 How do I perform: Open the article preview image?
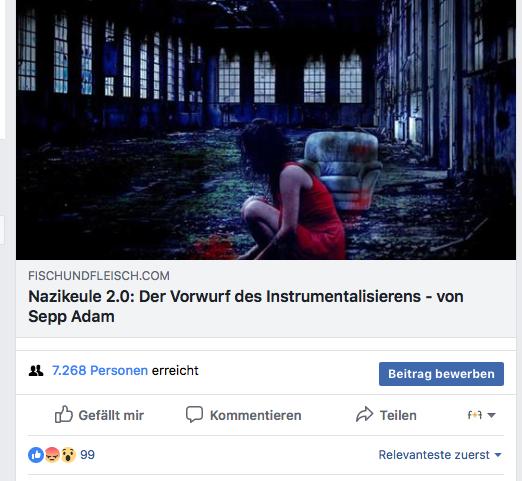click(266, 130)
